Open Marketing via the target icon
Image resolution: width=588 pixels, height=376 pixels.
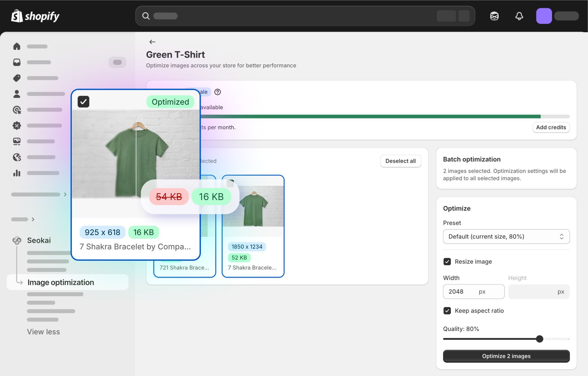pyautogui.click(x=17, y=110)
